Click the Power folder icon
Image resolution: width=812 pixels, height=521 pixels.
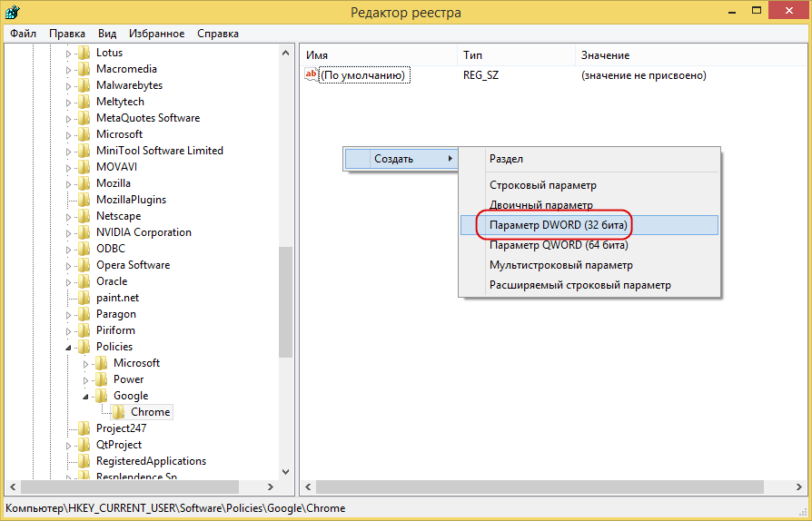(x=102, y=379)
